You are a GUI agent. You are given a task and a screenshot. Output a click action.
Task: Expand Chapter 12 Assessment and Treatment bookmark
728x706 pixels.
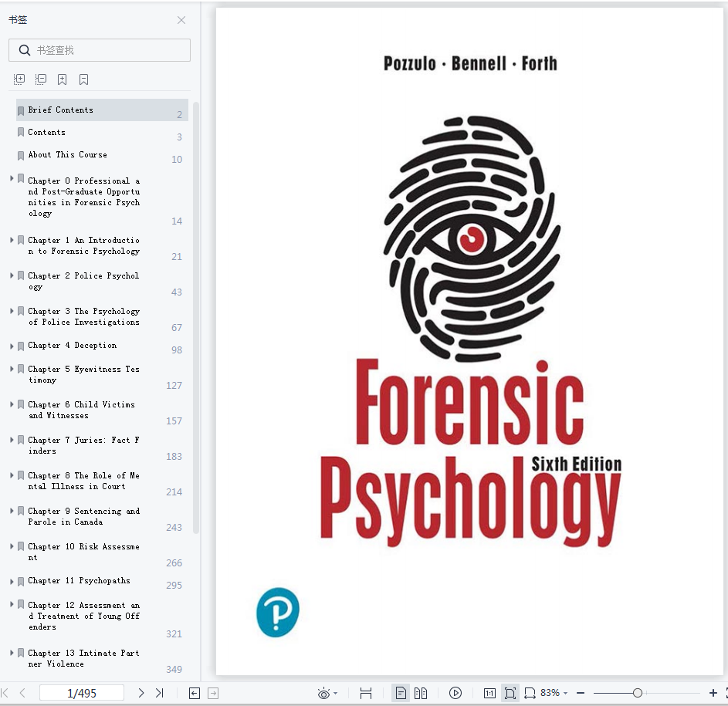pos(12,604)
